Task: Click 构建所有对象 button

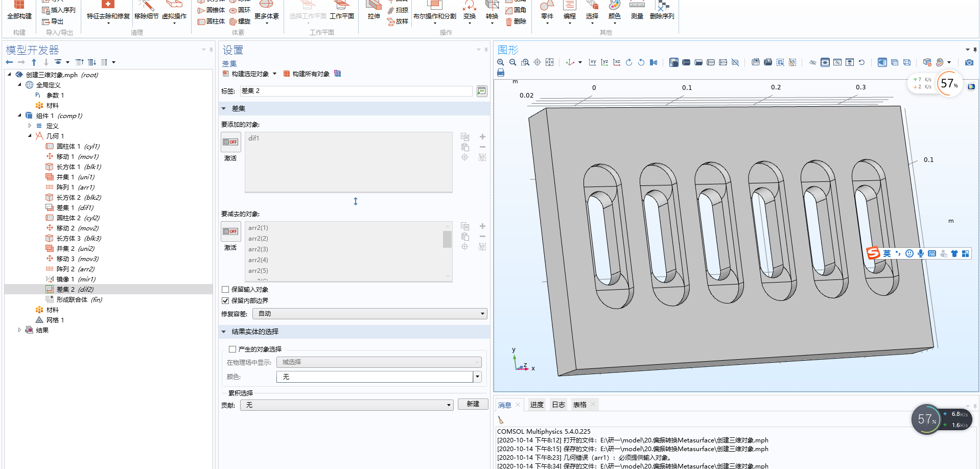Action: click(x=307, y=74)
